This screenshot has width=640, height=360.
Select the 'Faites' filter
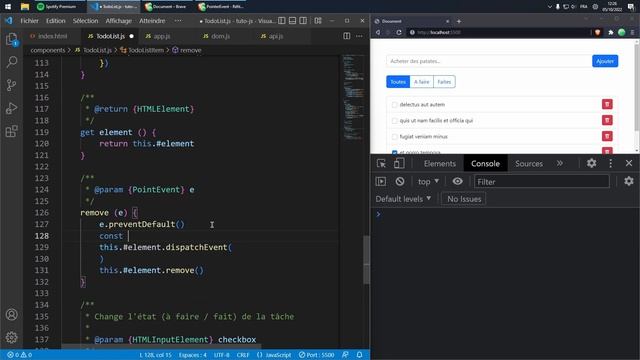pyautogui.click(x=444, y=82)
